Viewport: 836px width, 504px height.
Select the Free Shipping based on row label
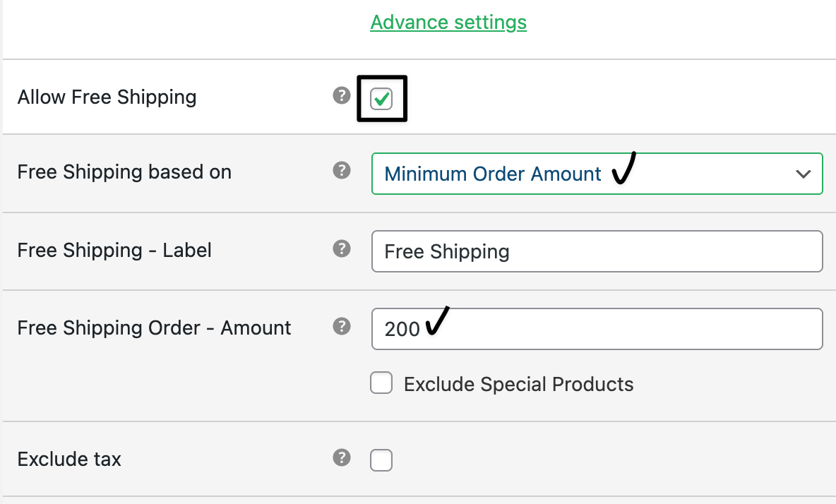[124, 172]
